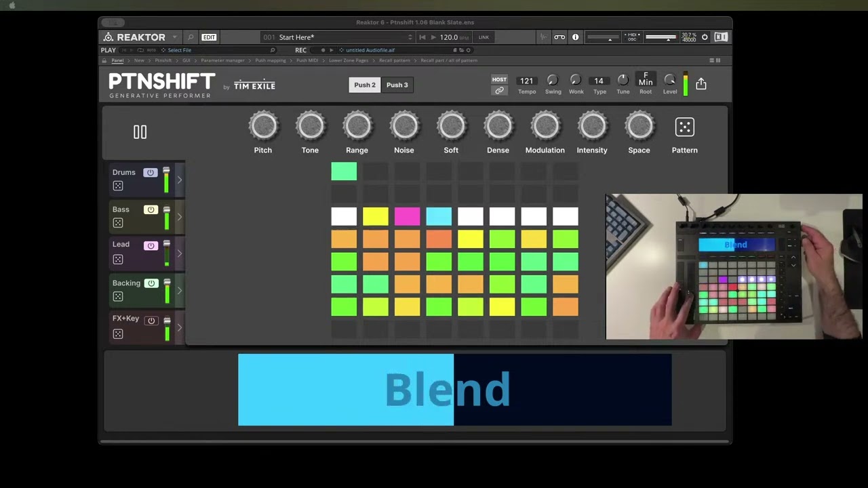Toggle the Ableton LINK button
Viewport: 868px width, 488px height.
click(x=484, y=37)
